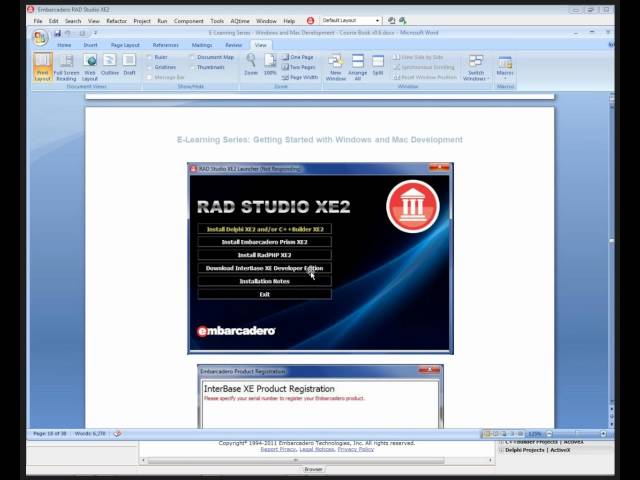Switch to Web Layout view

tap(89, 67)
